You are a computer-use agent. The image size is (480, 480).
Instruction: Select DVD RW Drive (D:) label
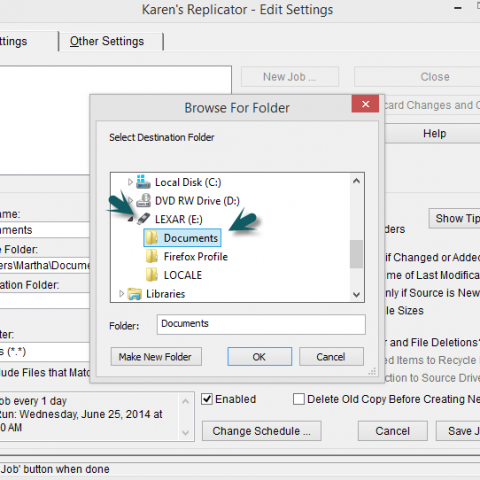click(197, 201)
